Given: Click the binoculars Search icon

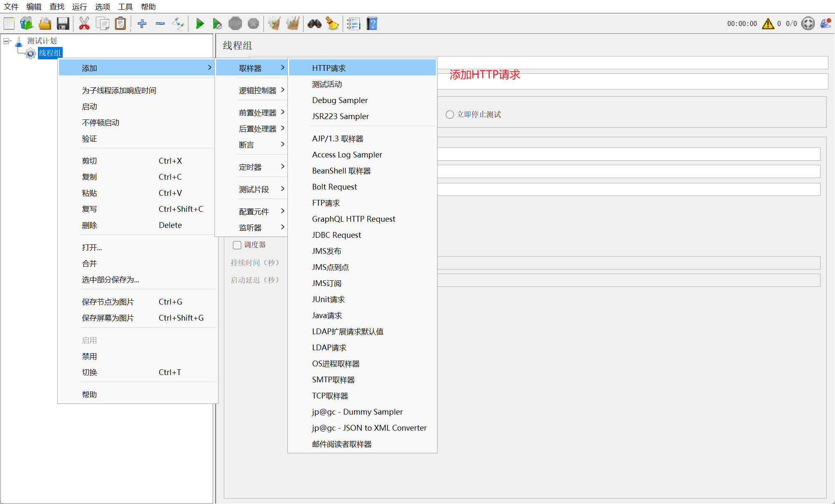Looking at the screenshot, I should (x=314, y=23).
